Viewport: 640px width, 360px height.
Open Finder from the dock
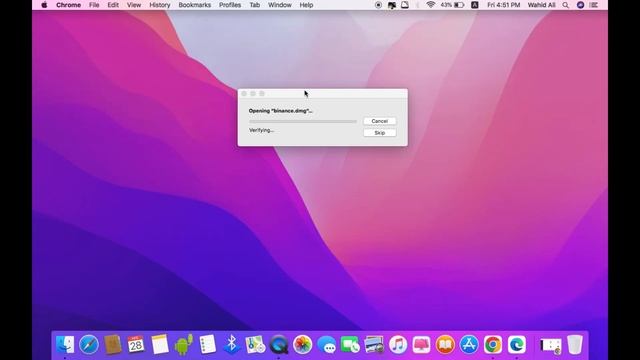coord(65,344)
